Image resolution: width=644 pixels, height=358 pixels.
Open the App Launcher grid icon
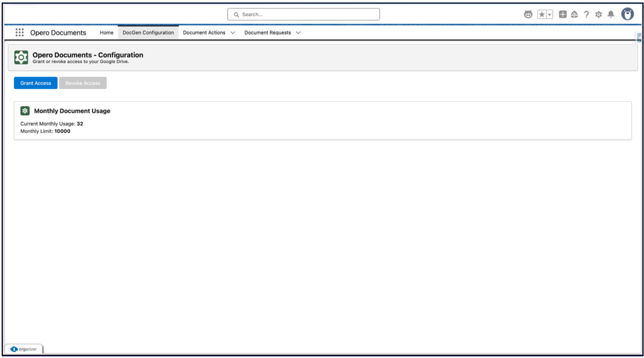(19, 32)
